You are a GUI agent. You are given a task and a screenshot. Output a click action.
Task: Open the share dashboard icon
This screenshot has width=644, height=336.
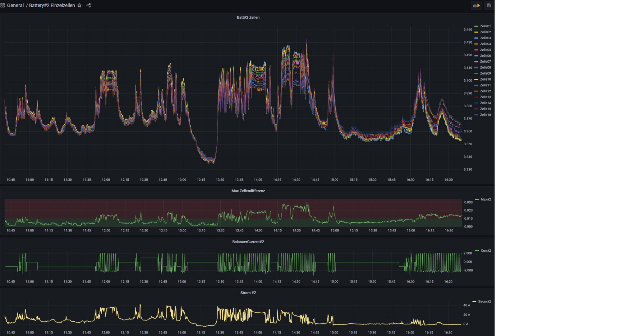pos(89,5)
